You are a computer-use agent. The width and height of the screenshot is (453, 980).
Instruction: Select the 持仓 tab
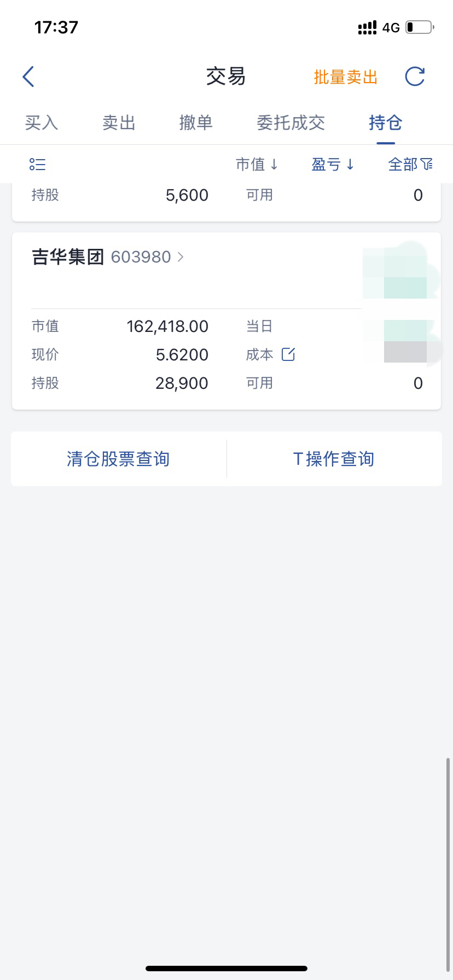pos(386,122)
